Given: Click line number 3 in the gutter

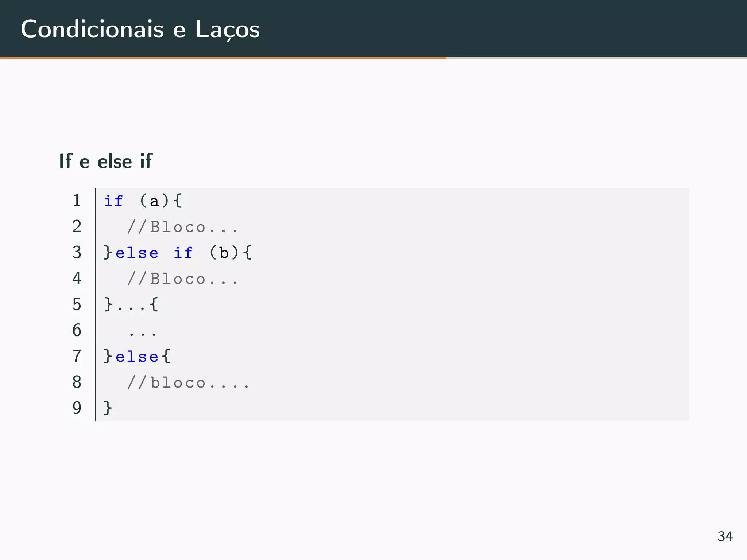Looking at the screenshot, I should [77, 252].
